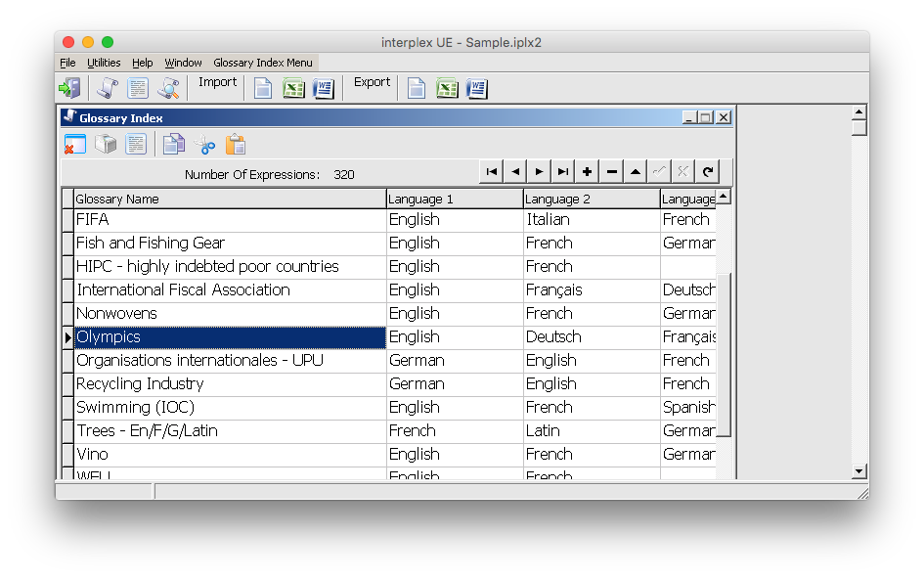Click the clipboard paste icon

click(x=236, y=144)
